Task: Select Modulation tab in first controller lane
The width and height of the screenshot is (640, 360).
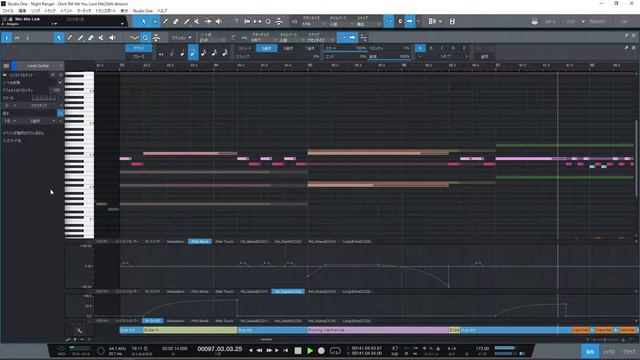Action: click(x=176, y=242)
